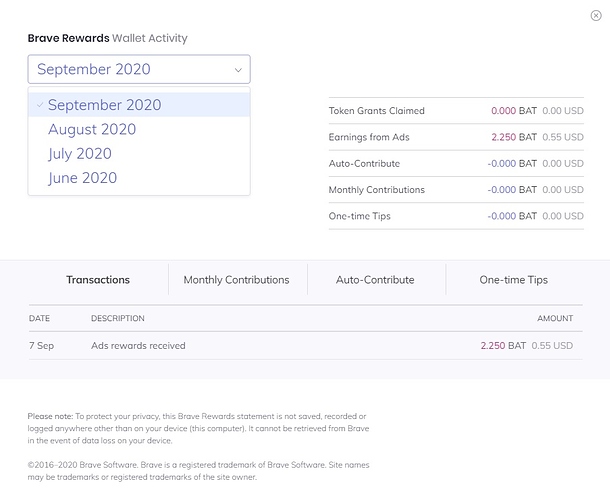The image size is (610, 500).
Task: Click the dropdown chevron arrow
Action: click(x=238, y=70)
